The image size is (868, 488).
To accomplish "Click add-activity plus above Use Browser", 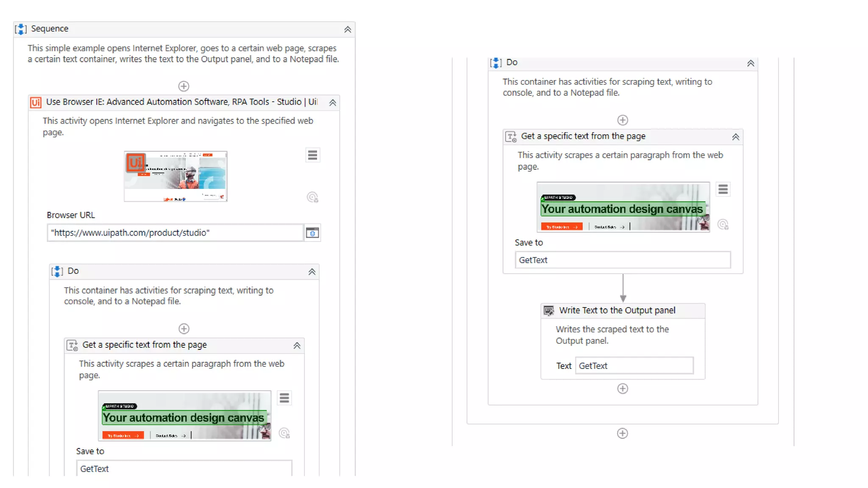I will tap(184, 86).
